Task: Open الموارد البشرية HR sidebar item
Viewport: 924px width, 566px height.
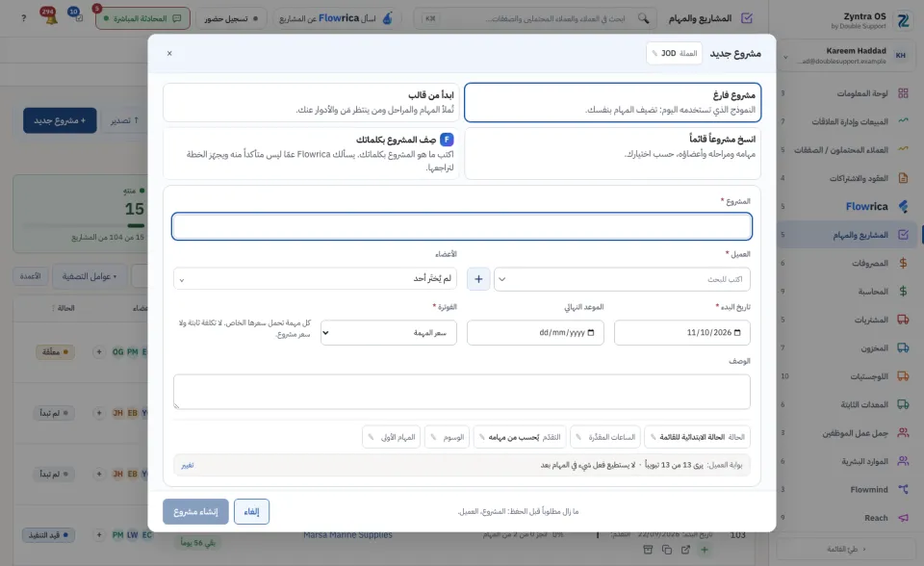Action: [x=846, y=461]
